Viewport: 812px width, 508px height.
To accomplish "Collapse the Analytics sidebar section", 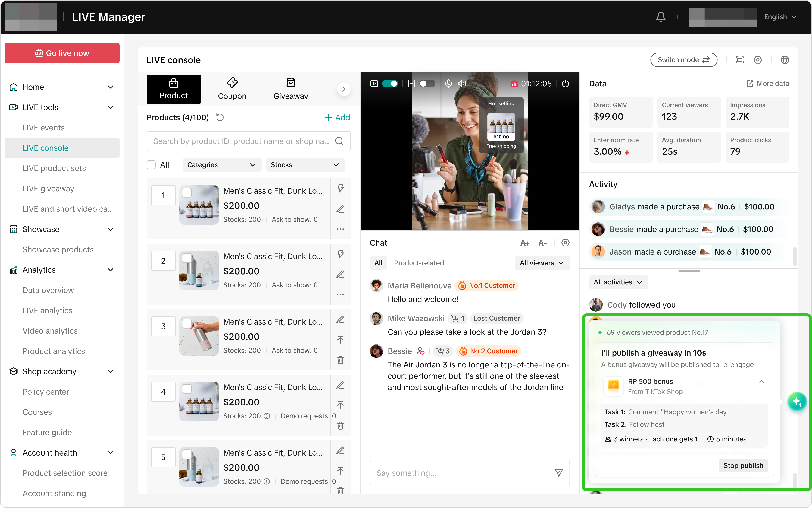I will [110, 270].
